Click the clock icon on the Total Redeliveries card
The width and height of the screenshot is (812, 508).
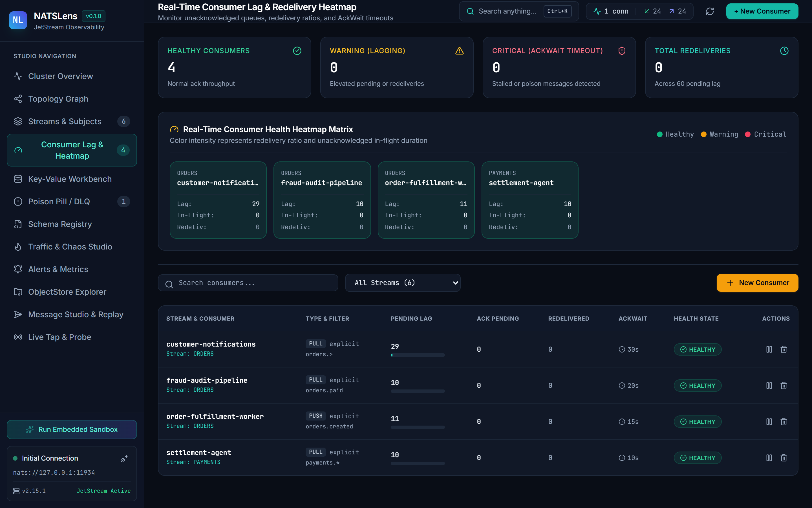784,51
